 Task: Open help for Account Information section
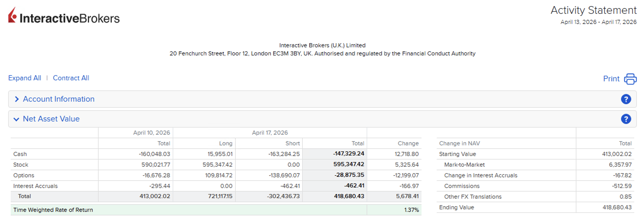click(626, 99)
